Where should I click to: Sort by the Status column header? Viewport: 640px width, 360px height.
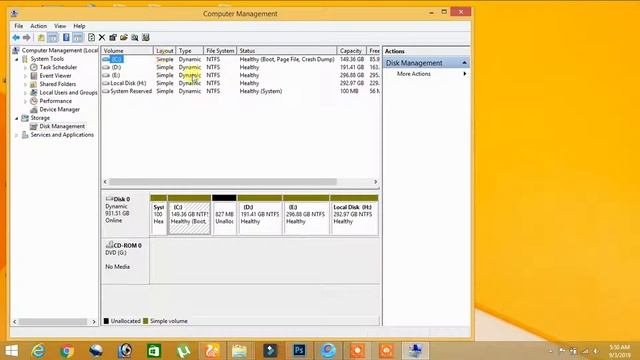coord(287,51)
